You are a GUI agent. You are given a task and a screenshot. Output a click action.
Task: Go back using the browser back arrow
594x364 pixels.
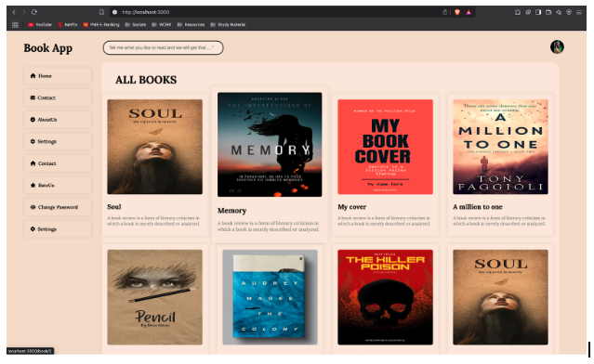[14, 12]
